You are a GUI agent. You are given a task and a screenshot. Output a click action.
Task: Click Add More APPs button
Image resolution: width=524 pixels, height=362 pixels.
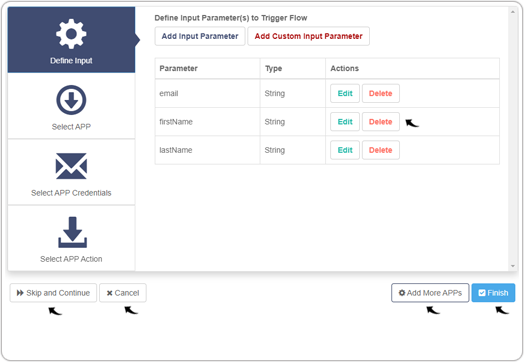(430, 293)
